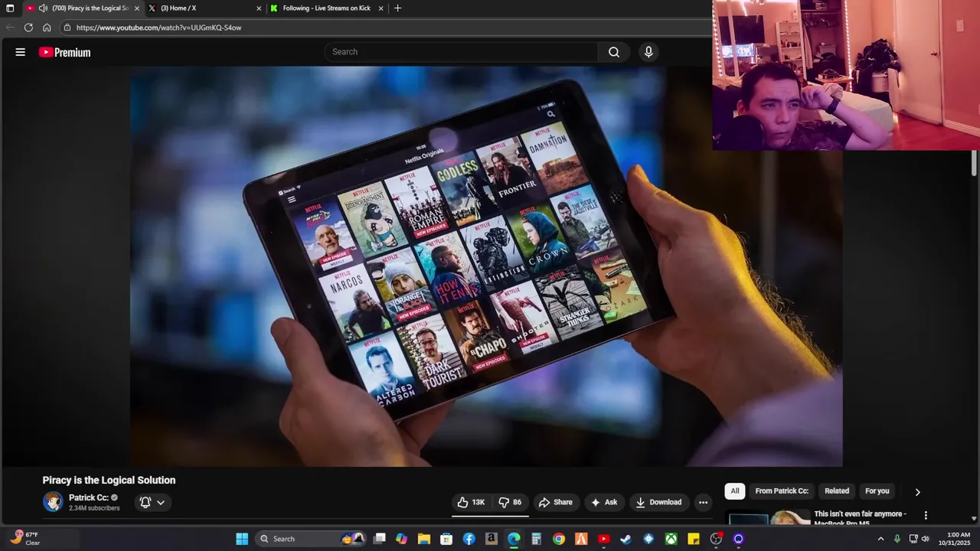This screenshot has width=980, height=551.
Task: Click the search magnifier button
Action: point(613,52)
